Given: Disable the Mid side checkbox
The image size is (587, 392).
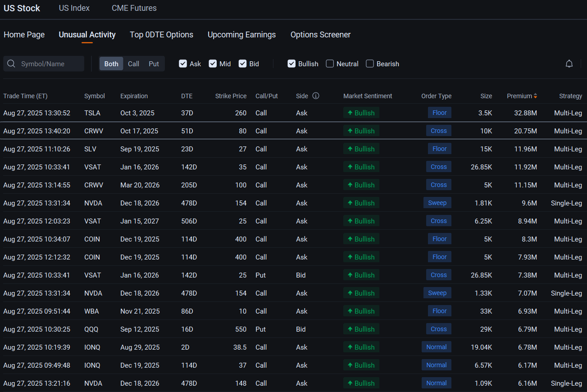Looking at the screenshot, I should click(x=213, y=64).
